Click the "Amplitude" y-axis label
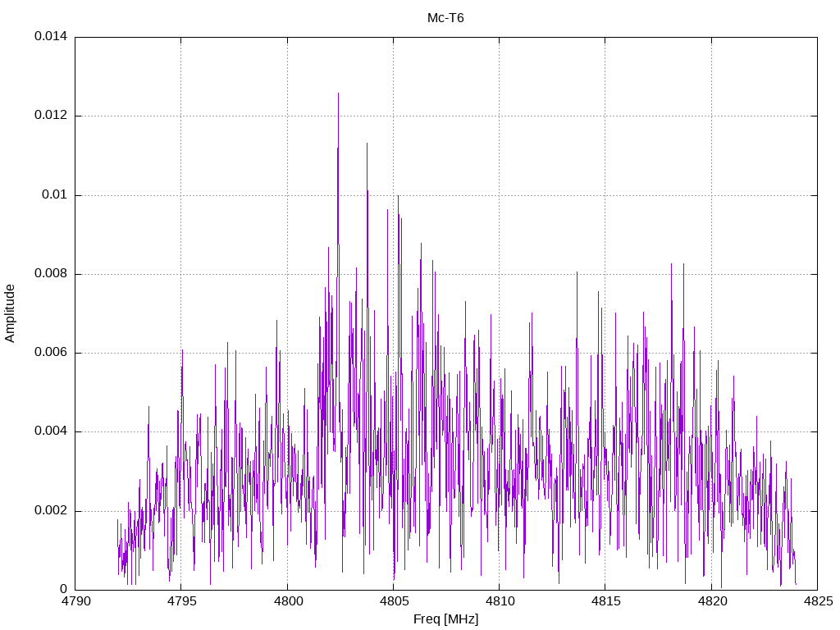The width and height of the screenshot is (840, 630). click(x=10, y=313)
